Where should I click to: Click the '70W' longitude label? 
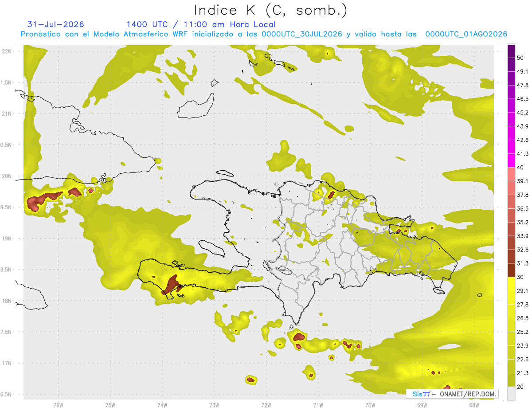point(370,405)
